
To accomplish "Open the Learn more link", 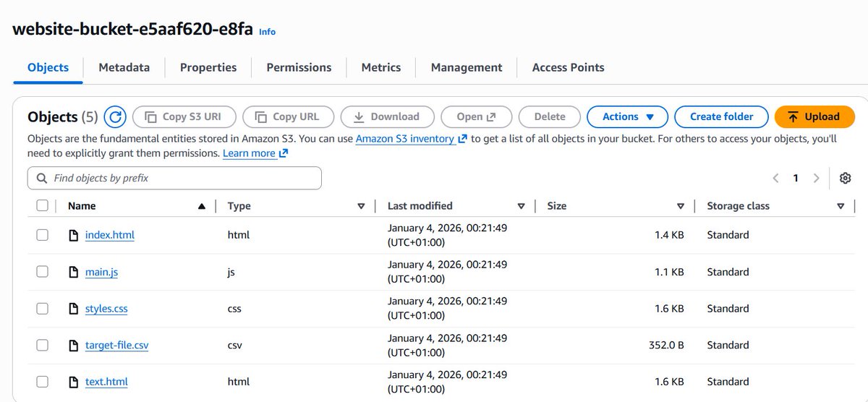I will tap(255, 153).
